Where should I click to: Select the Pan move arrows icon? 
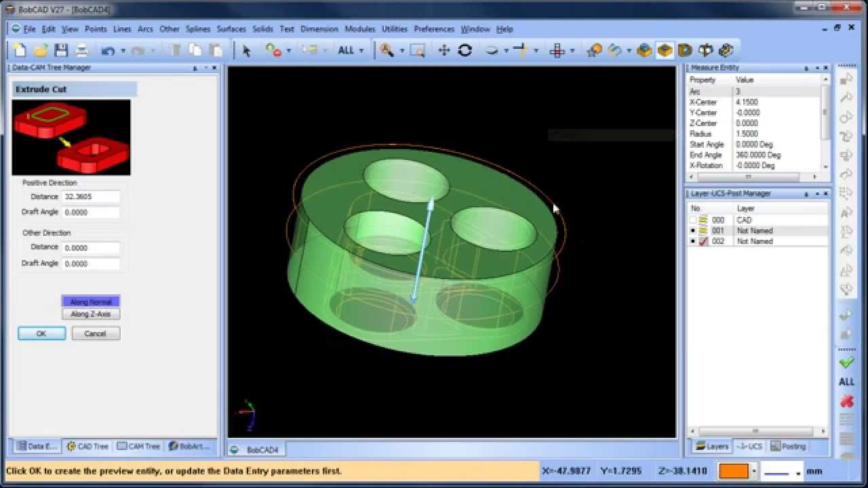(444, 50)
